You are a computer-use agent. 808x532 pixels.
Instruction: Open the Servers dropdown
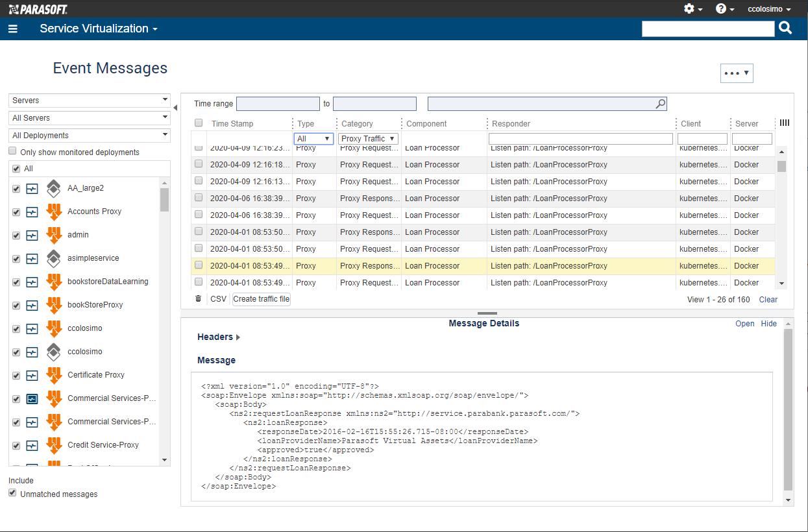(x=90, y=101)
